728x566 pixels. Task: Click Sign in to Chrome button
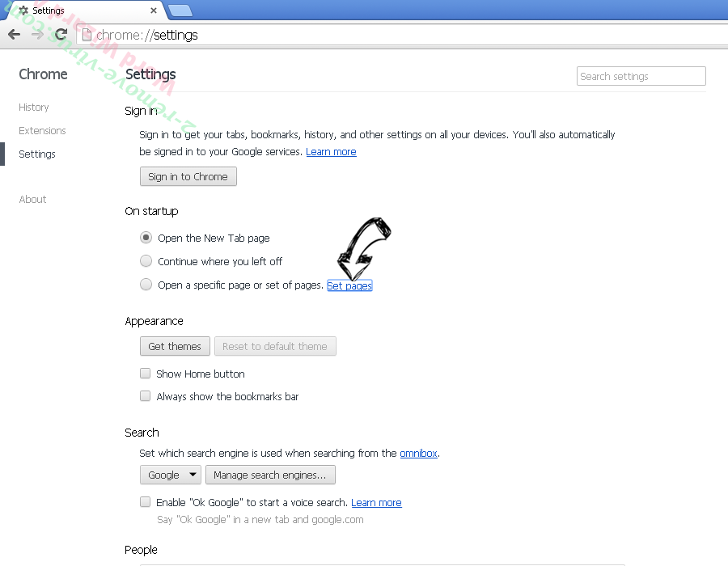(188, 176)
